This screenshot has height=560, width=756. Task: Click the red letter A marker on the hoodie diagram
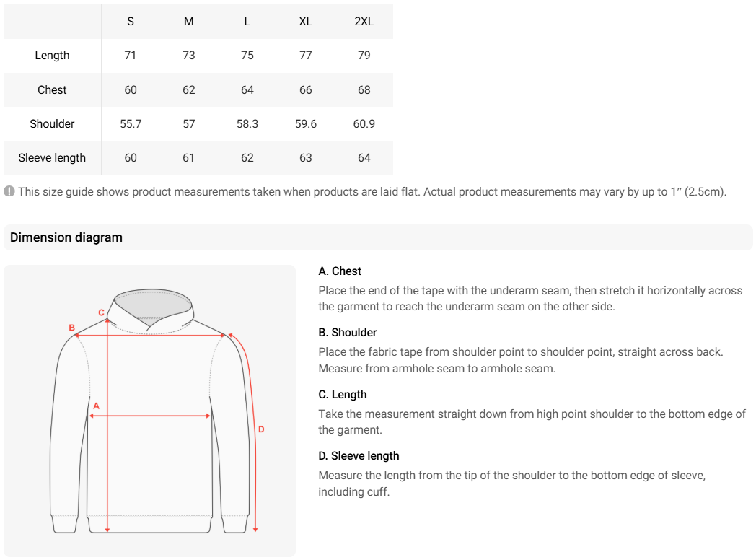tap(96, 406)
